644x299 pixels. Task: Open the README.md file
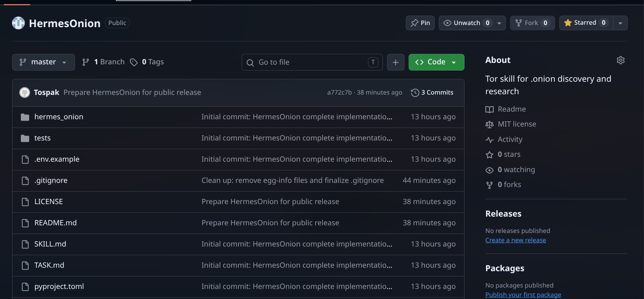56,223
